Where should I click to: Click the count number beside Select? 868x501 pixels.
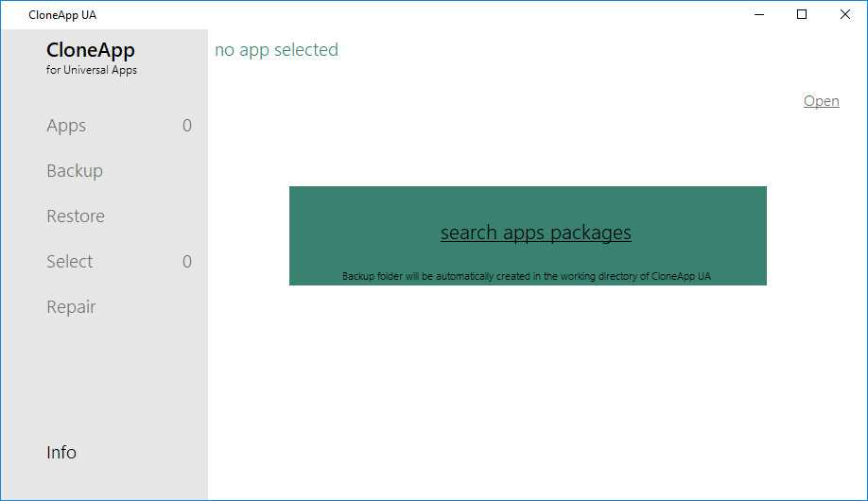tap(187, 262)
